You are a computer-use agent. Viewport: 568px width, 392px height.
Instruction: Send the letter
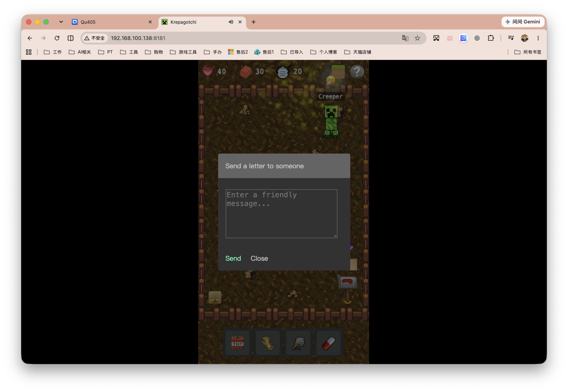pyautogui.click(x=233, y=258)
